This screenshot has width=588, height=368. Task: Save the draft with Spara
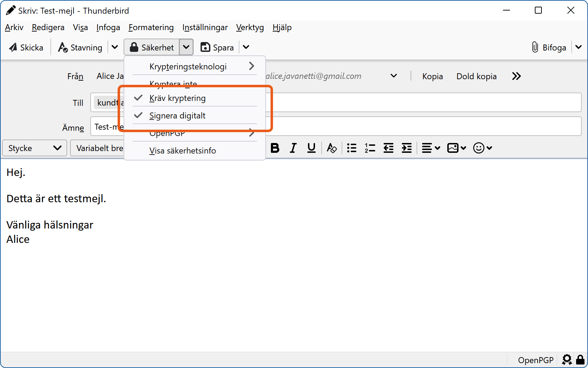217,47
